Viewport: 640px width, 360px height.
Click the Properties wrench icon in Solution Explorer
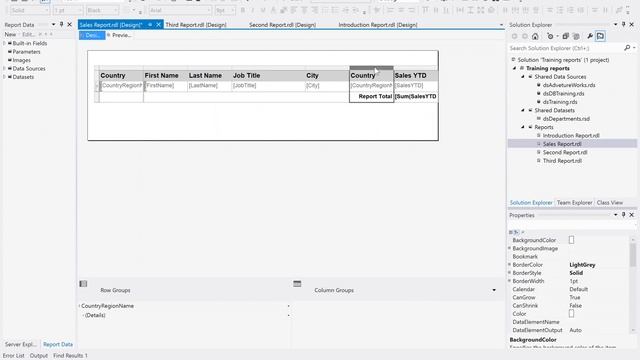[590, 36]
